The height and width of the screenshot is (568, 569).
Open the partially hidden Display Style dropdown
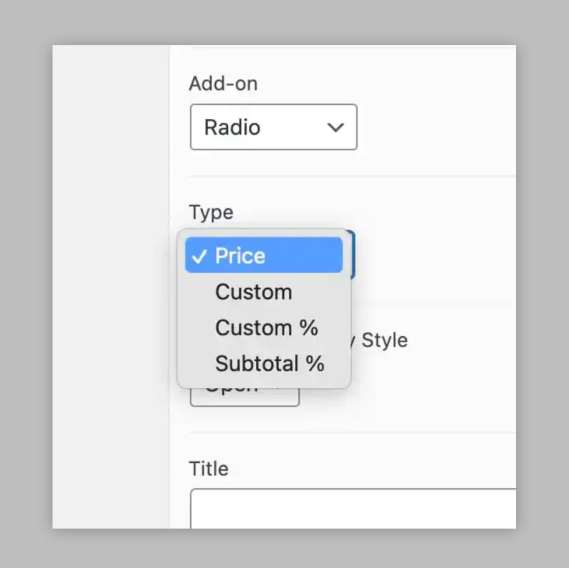click(x=245, y=397)
